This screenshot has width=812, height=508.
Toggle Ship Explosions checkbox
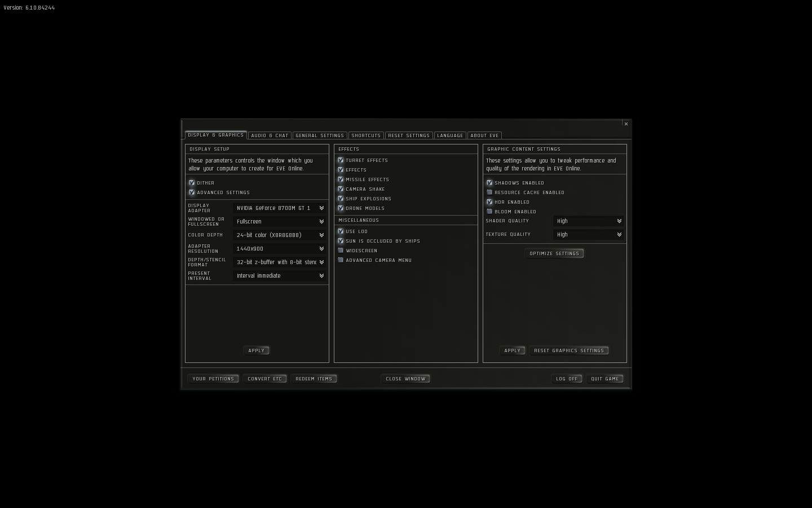[341, 199]
